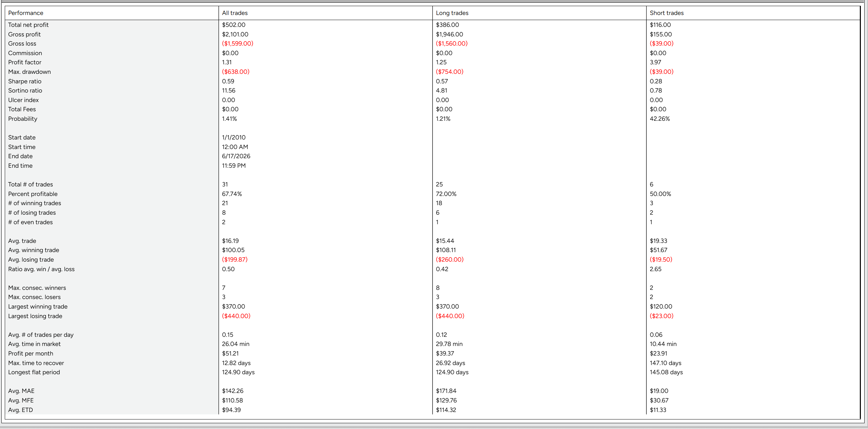
Task: Select the "Profit per month" row label
Action: click(x=31, y=353)
